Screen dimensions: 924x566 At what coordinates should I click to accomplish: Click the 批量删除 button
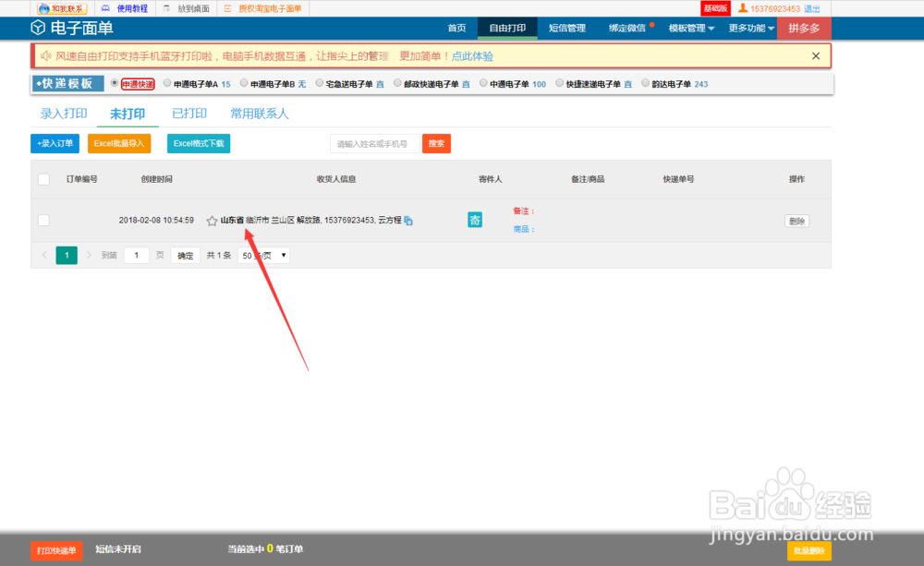tap(809, 550)
